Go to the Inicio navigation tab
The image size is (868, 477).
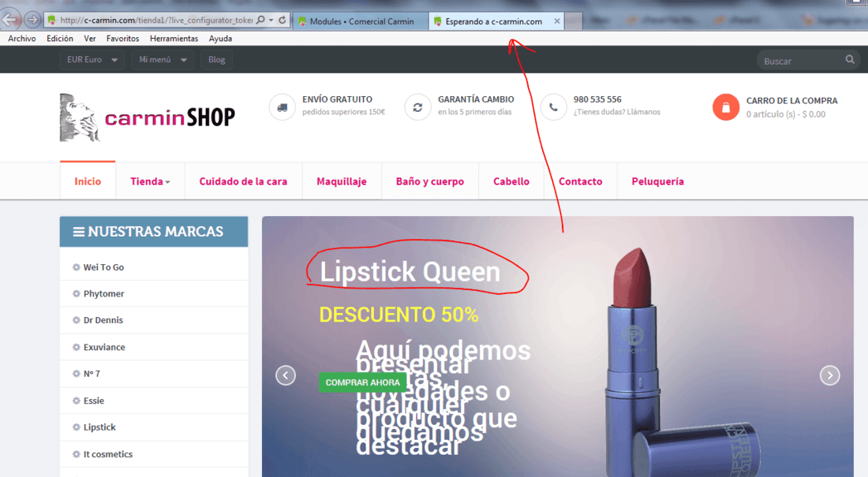click(88, 181)
